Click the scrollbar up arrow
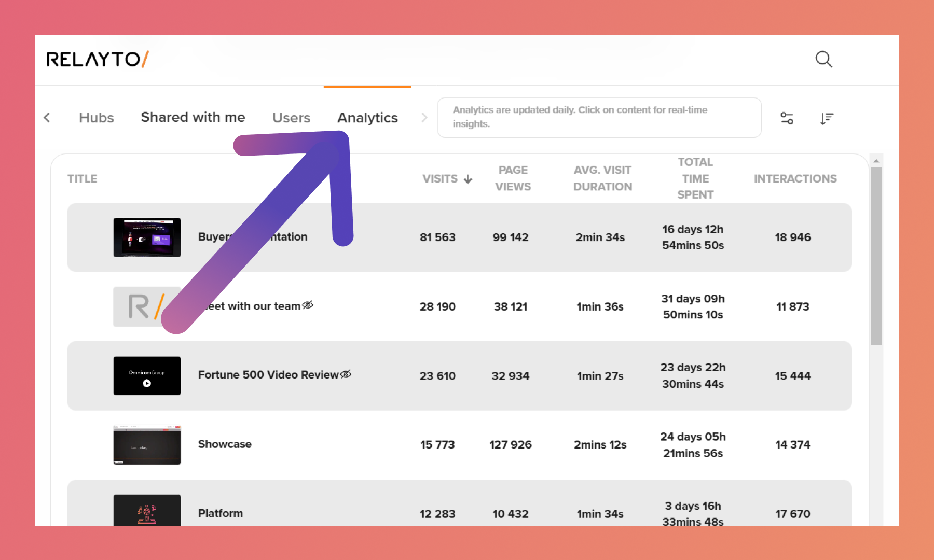 tap(876, 161)
